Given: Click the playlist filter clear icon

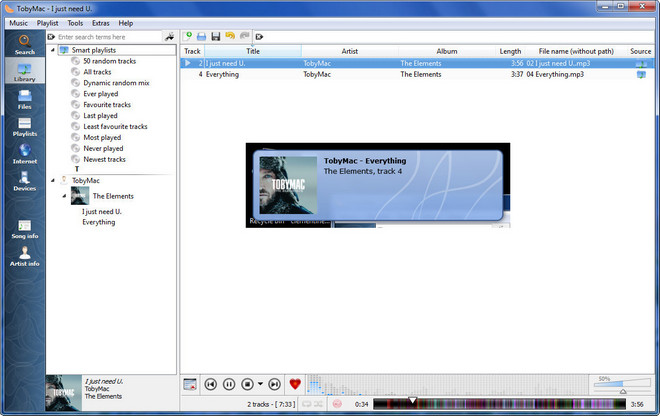Looking at the screenshot, I should 259,37.
